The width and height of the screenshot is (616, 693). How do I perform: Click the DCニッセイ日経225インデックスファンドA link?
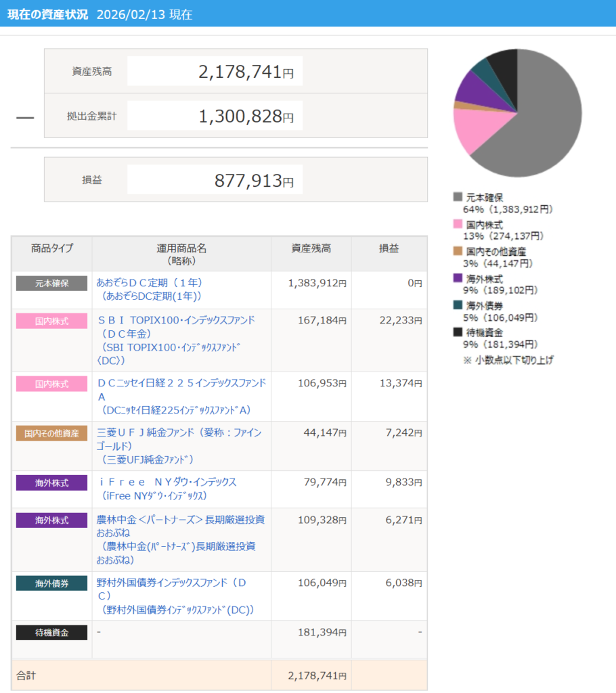tap(181, 383)
